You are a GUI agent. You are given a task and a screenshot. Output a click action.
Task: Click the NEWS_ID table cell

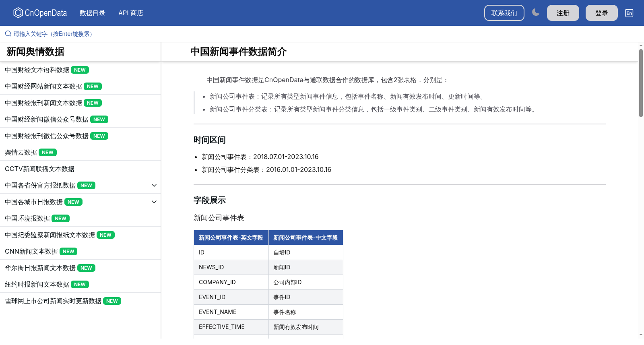[x=231, y=267]
